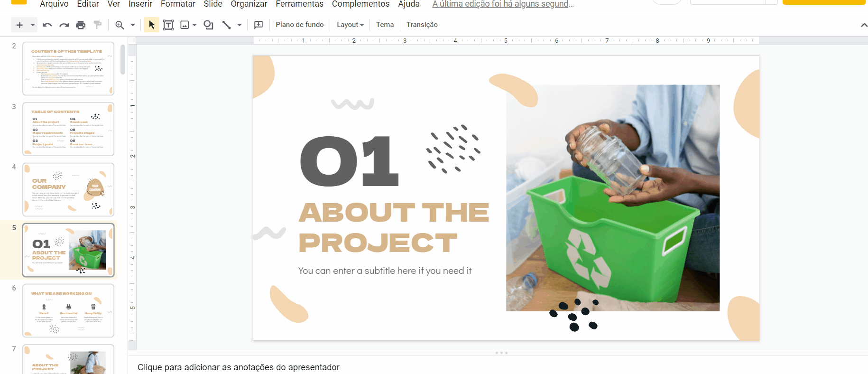Screen dimensions: 868x374
Task: Open the Inserir menu
Action: (x=140, y=4)
